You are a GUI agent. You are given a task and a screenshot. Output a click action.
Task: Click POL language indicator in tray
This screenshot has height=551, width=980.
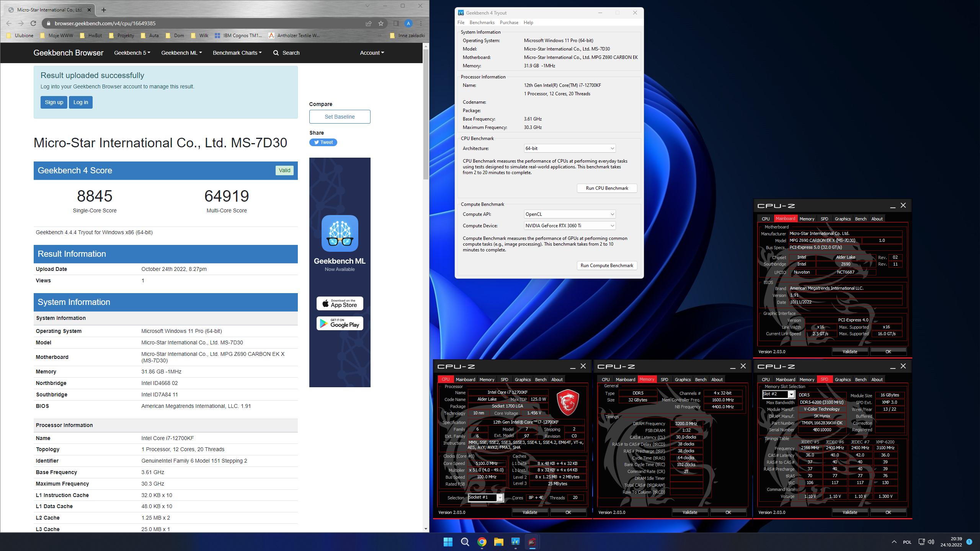[x=907, y=542]
